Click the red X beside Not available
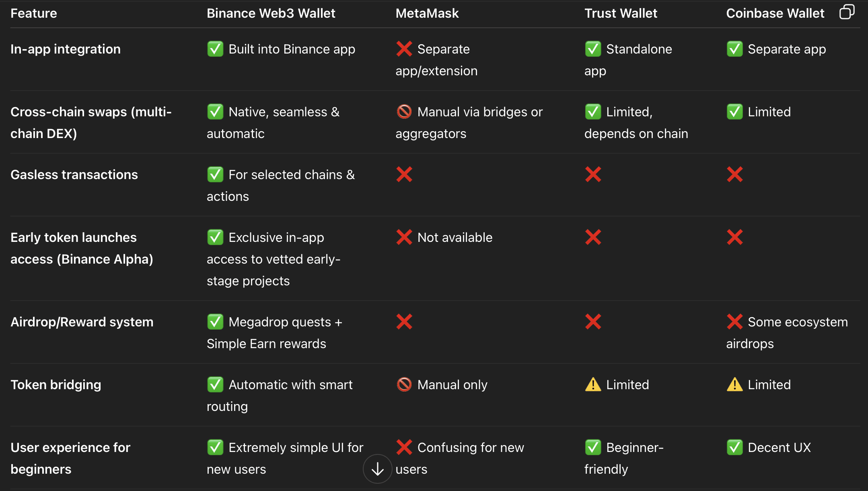This screenshot has height=491, width=868. [x=404, y=237]
